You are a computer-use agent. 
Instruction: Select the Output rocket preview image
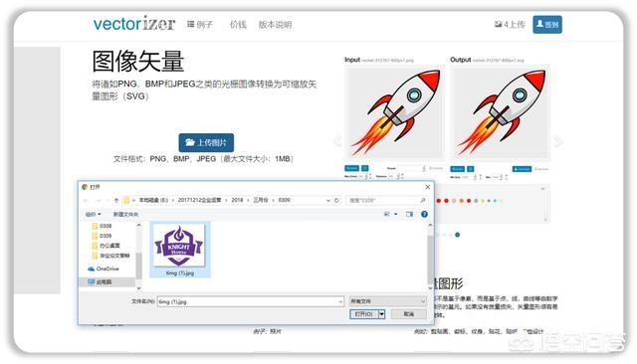[501, 112]
